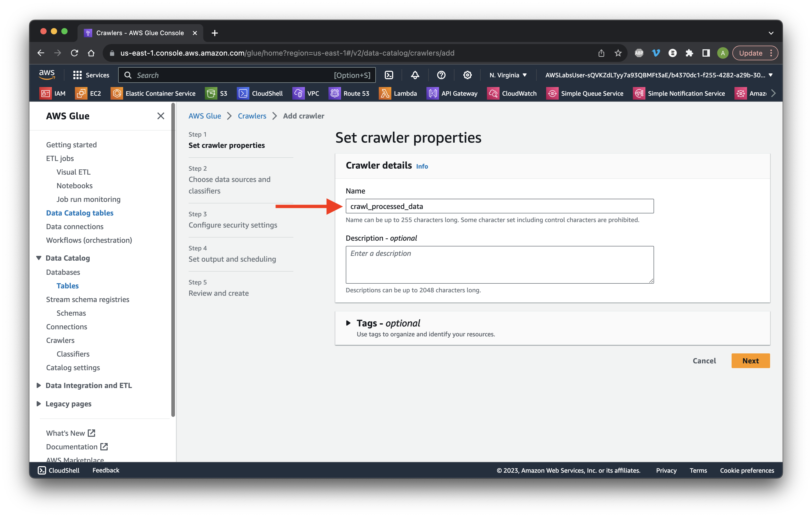Viewport: 812px width, 517px height.
Task: Open Data Catalog tables link
Action: (x=80, y=213)
